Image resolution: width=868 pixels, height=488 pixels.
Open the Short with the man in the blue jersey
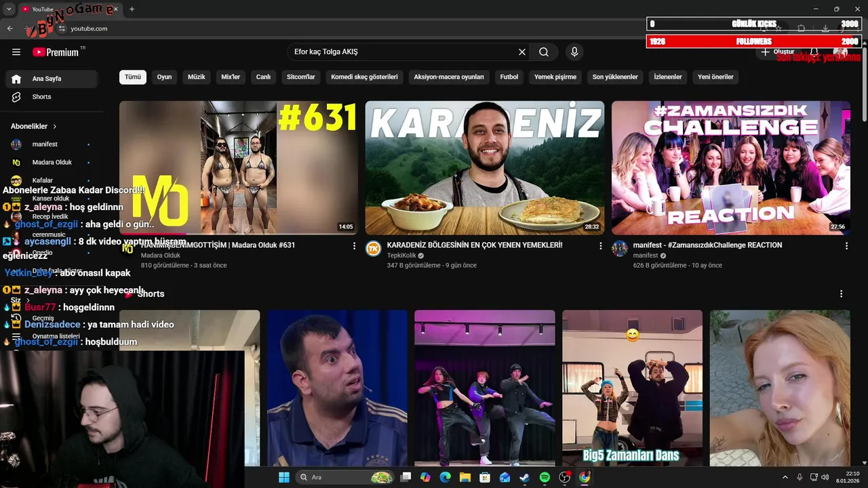click(x=337, y=388)
